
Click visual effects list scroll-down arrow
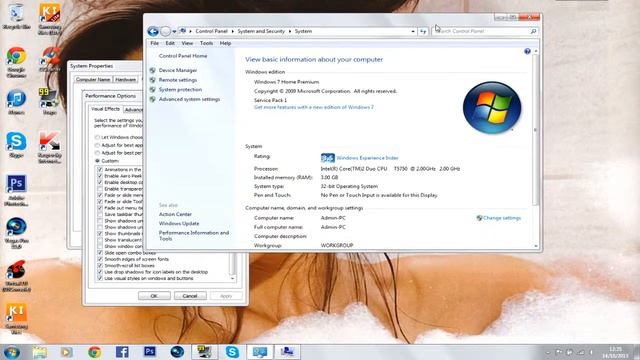(233, 278)
